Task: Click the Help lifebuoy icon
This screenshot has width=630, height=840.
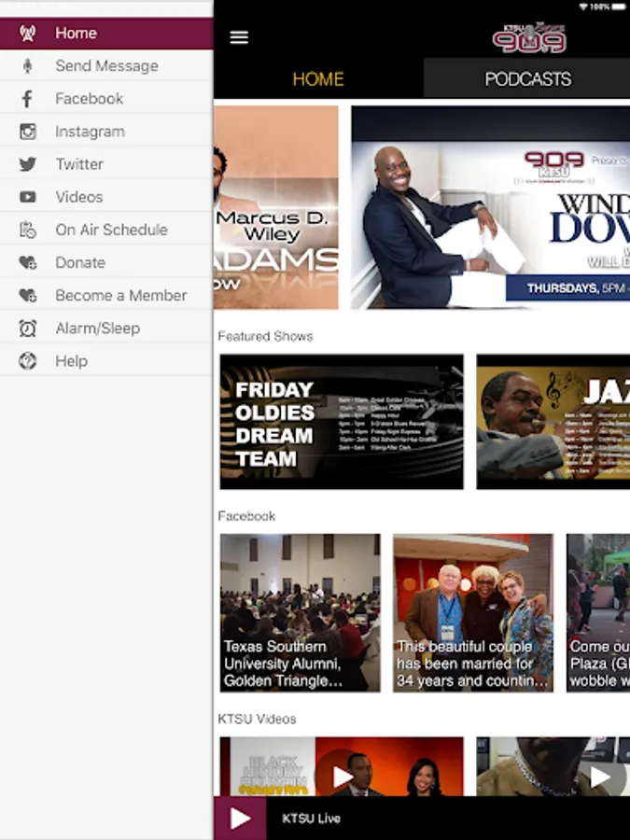Action: tap(28, 361)
